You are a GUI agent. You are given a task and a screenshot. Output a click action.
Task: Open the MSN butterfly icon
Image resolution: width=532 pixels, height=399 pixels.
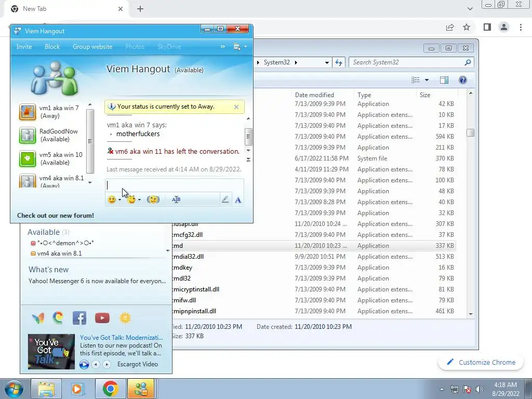click(x=38, y=318)
